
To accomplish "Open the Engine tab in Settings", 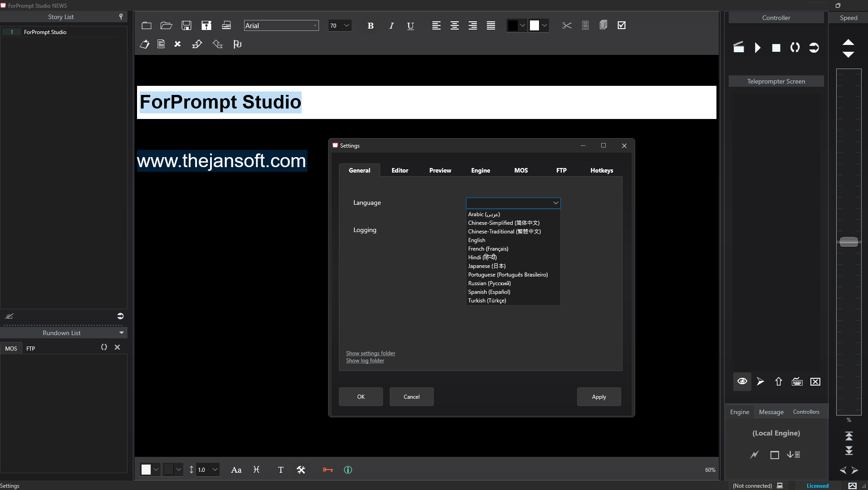I will click(481, 171).
